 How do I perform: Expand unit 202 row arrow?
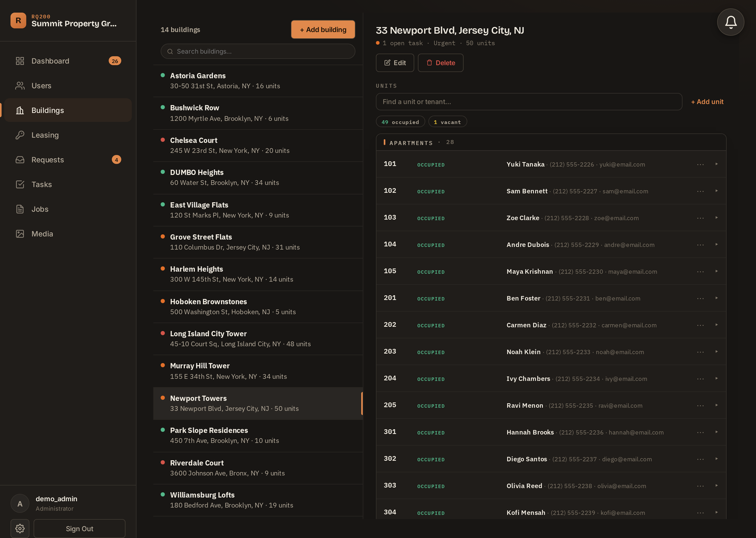717,325
